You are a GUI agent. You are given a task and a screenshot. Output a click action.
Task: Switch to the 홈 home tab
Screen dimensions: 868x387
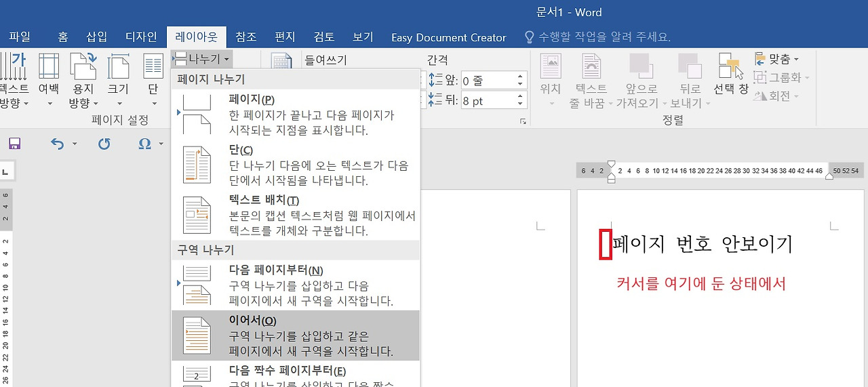[62, 37]
